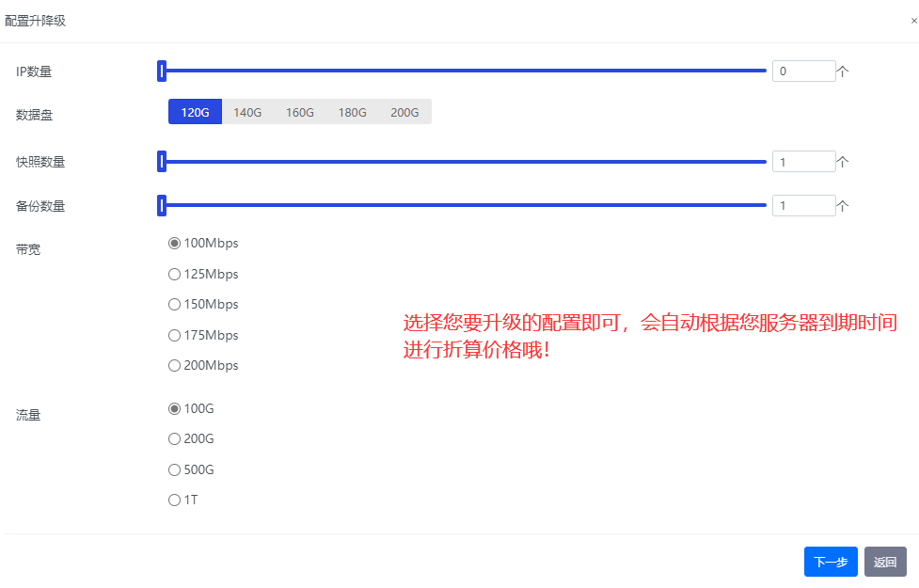Choose the 1T traffic radio button

click(174, 501)
